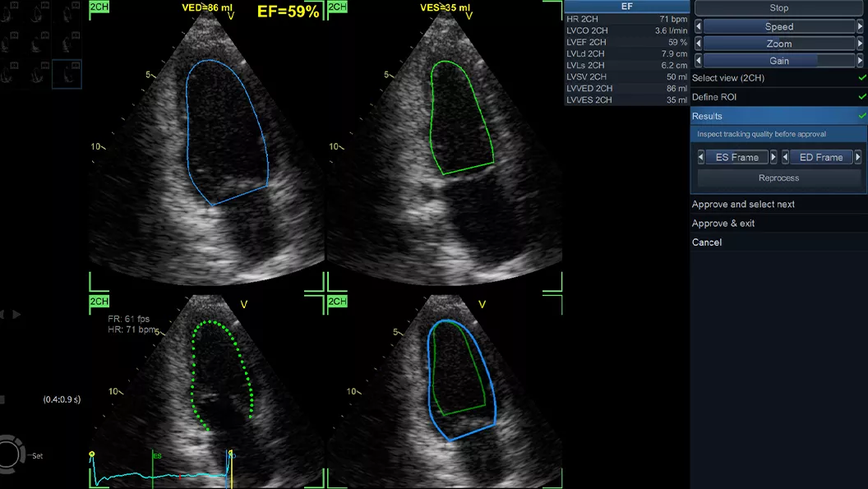Screen dimensions: 868x489
Task: Step ED Frame forward with right arrow
Action: 858,157
